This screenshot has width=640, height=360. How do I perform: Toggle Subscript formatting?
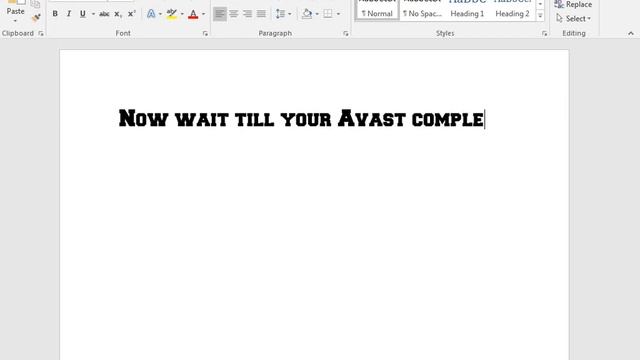(118, 14)
